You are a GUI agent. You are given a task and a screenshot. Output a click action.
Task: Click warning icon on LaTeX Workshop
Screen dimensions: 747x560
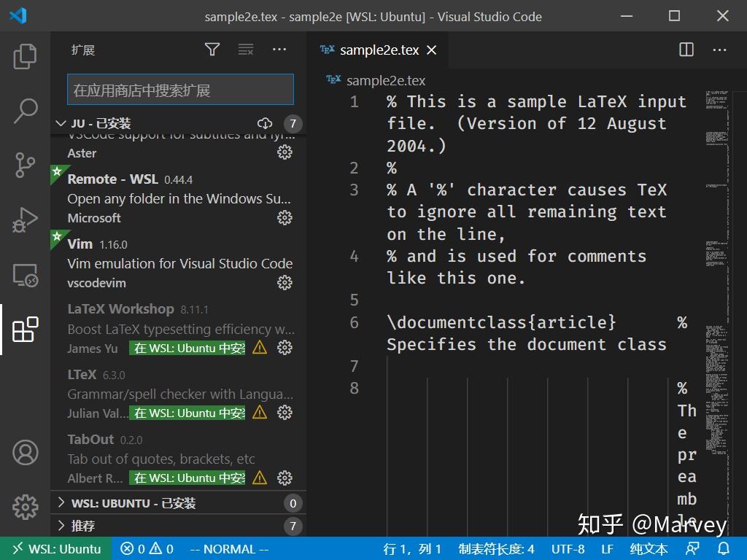coord(260,348)
